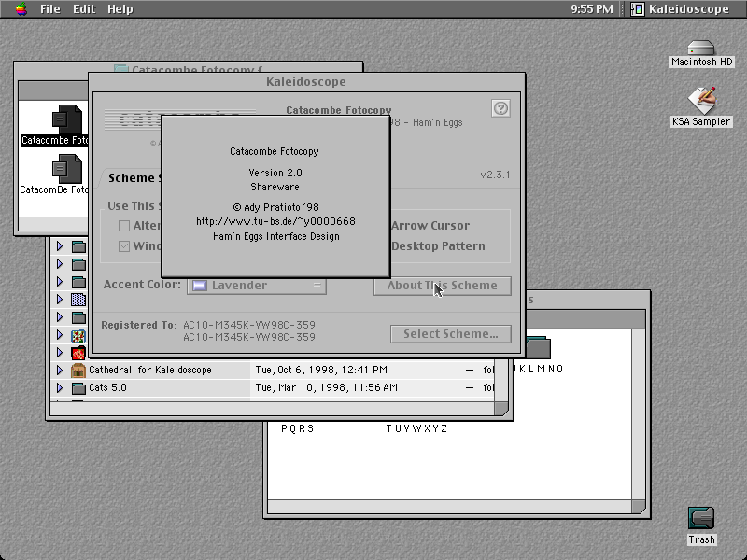Viewport: 747px width, 560px height.
Task: Open the Apple menu
Action: pos(21,9)
